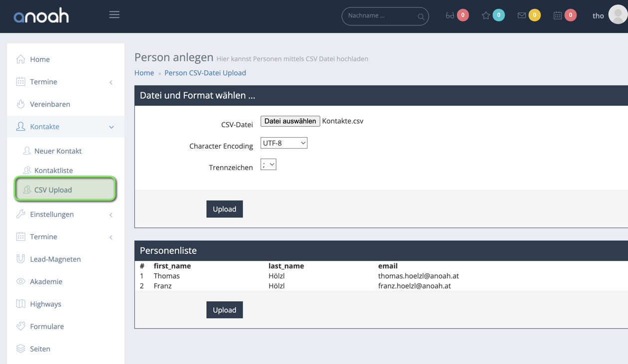
Task: Open the Trennzeichen separator dropdown
Action: (x=268, y=165)
